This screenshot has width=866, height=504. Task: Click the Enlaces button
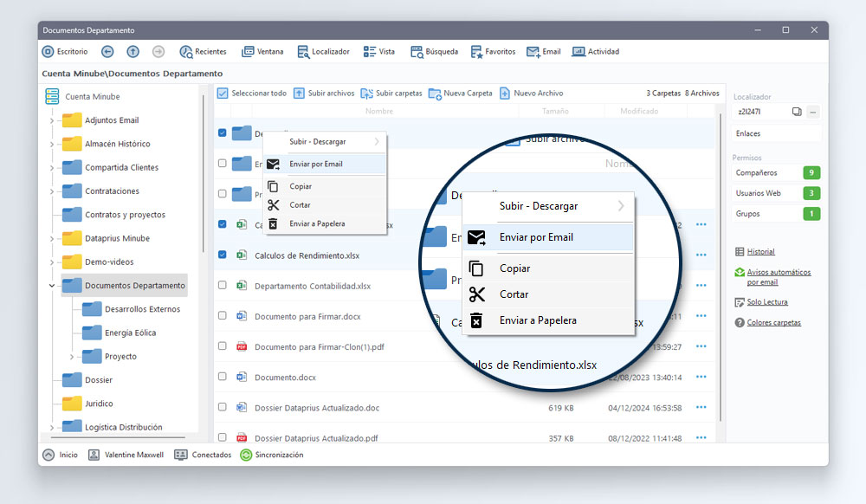776,133
